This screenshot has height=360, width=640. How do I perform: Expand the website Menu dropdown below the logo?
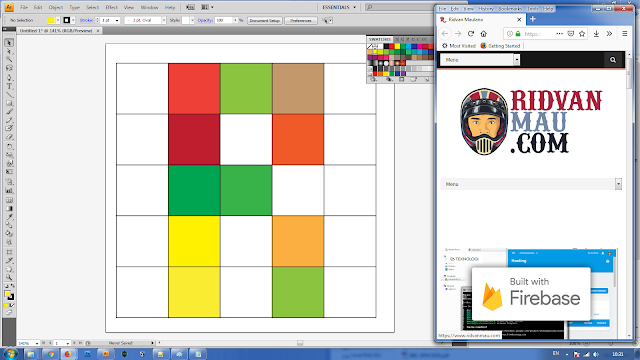[618, 184]
